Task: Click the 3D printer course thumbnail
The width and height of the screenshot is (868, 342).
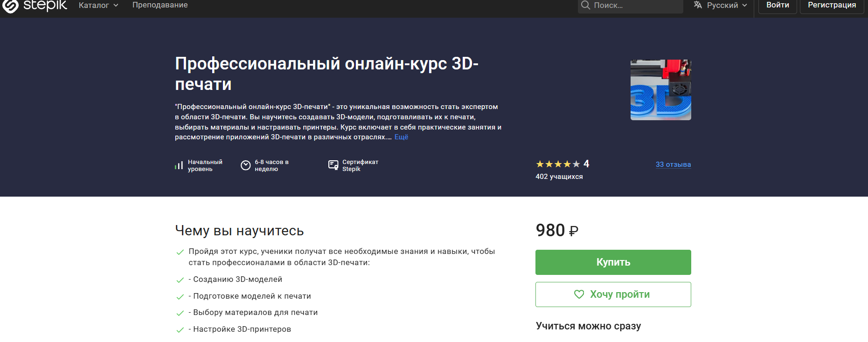Action: [x=660, y=90]
